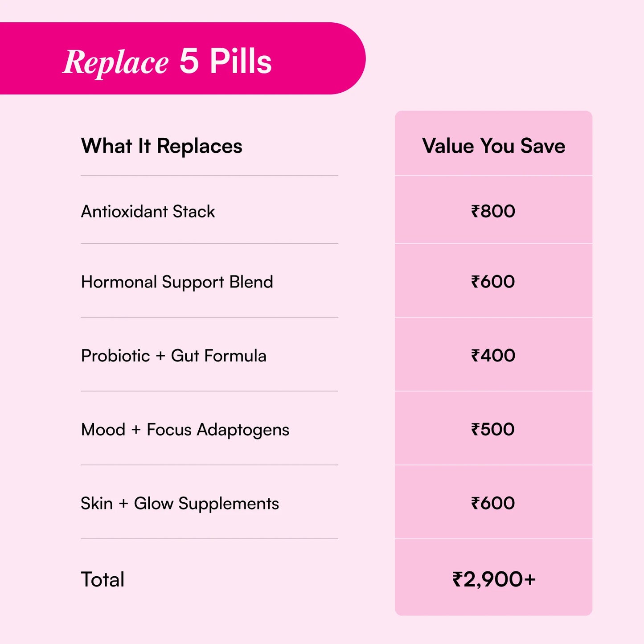Select the Mood + Focus Adaptogens label
The width and height of the screenshot is (644, 644).
pyautogui.click(x=185, y=430)
